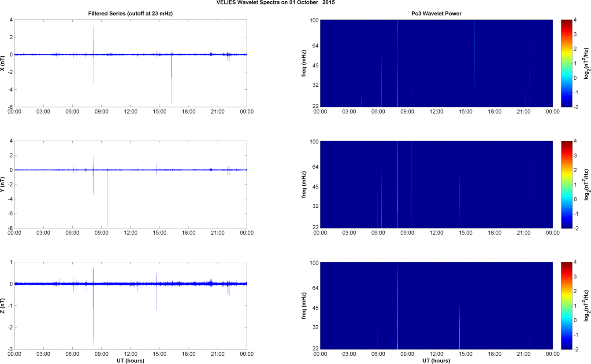This screenshot has width=591, height=364.
Task: Click the spike near 14:40 in Z time series
Action: [x=156, y=290]
